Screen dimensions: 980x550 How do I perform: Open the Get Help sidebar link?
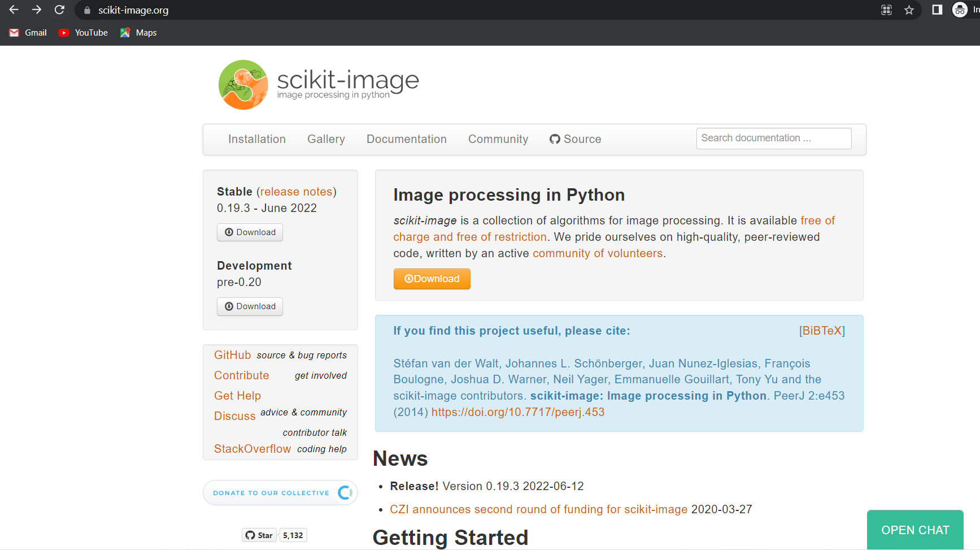(237, 396)
